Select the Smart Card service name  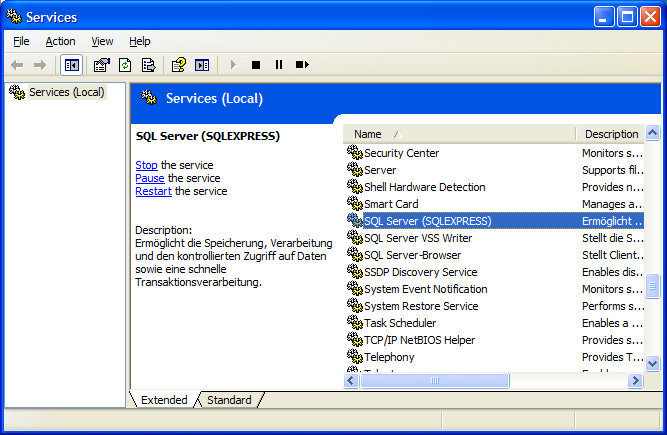(x=391, y=204)
